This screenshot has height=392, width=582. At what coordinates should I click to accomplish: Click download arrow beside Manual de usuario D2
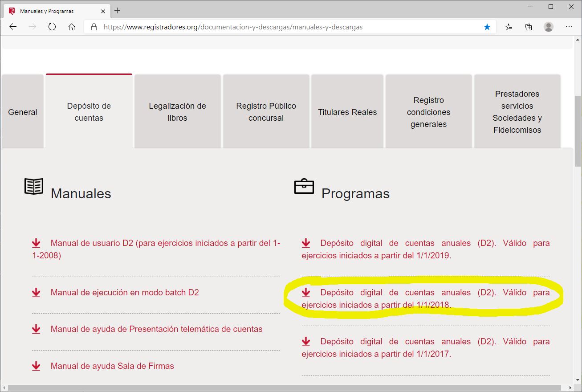36,243
